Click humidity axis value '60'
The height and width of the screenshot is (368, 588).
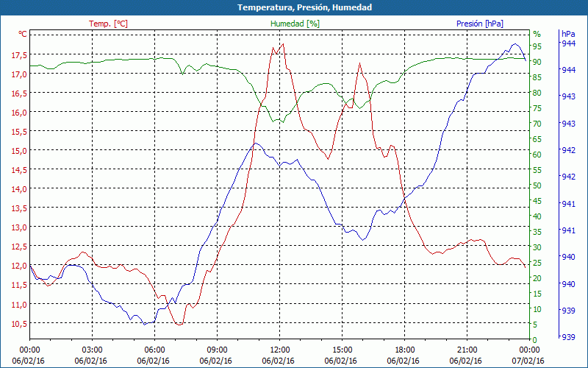click(537, 155)
